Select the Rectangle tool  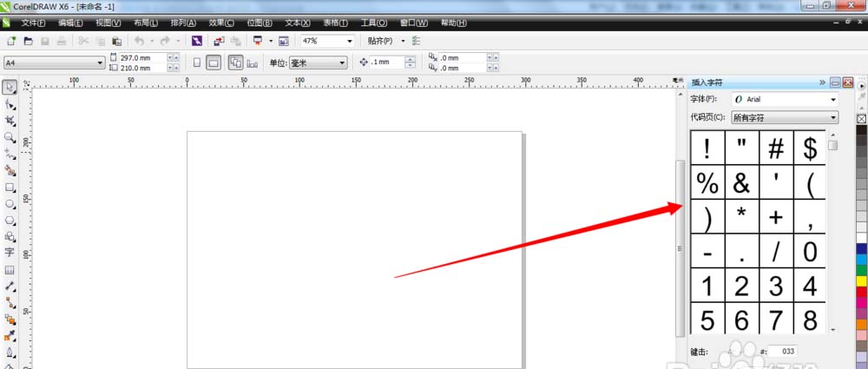coord(10,188)
